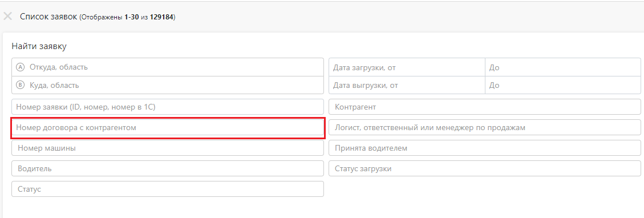Image resolution: width=644 pixels, height=218 pixels.
Task: Open the Контрагент selector
Action: (x=485, y=107)
